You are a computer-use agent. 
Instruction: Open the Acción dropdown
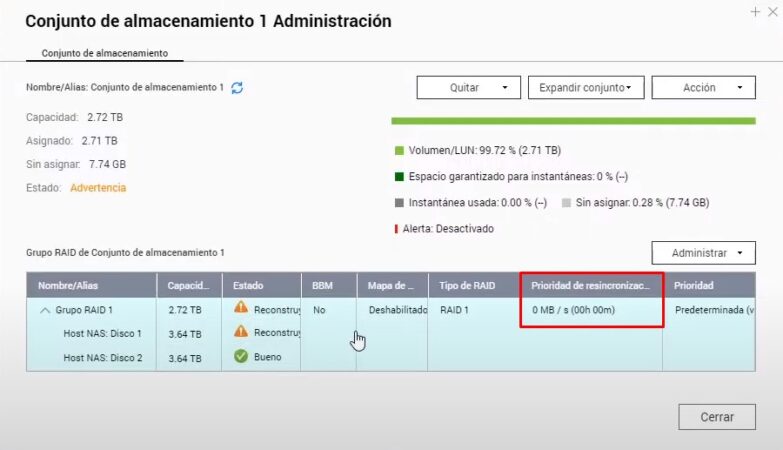(x=704, y=87)
